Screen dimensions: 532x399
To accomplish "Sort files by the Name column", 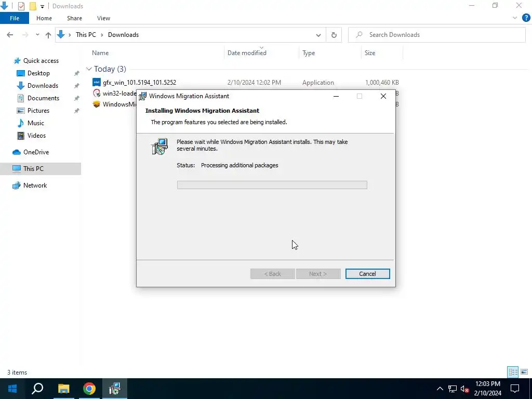I will [100, 53].
